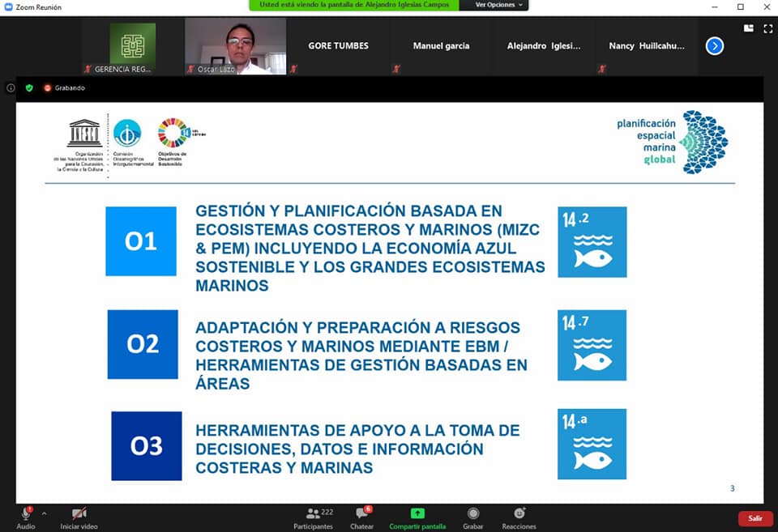Show next participants with the blue arrow
The width and height of the screenshot is (778, 532).
pos(714,46)
